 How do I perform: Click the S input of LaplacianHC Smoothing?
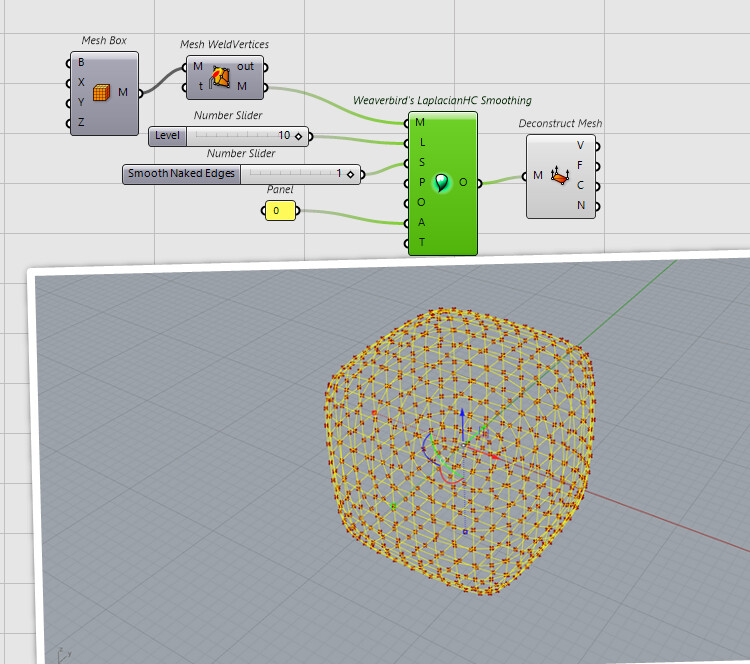pos(421,162)
